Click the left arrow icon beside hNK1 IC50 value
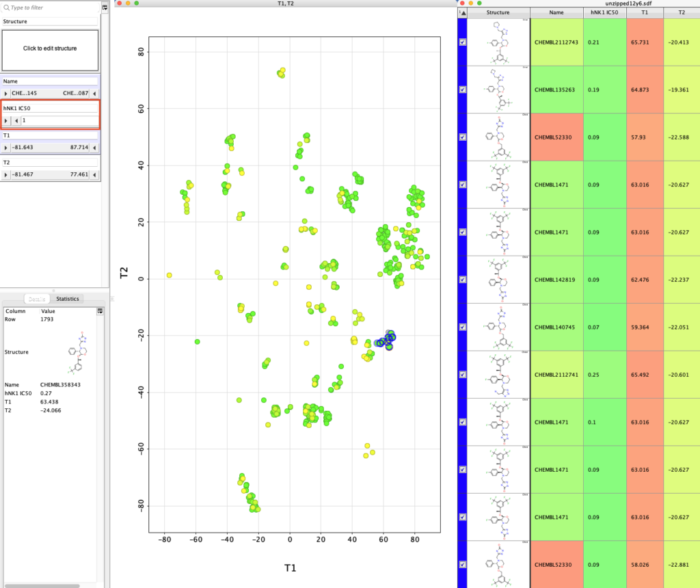700x588 pixels. tap(17, 120)
